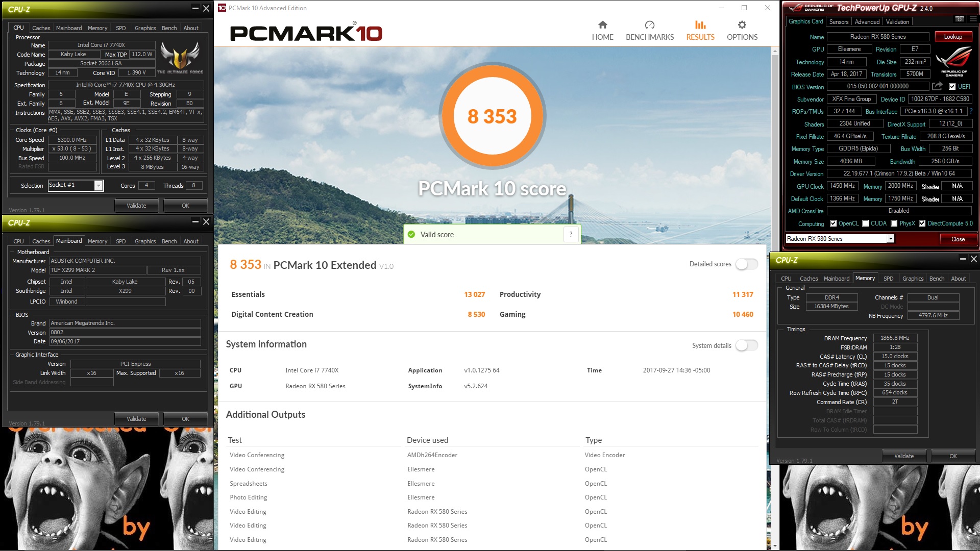Click the AMDh264Encoder device entry
Image resolution: width=980 pixels, height=551 pixels.
(432, 455)
